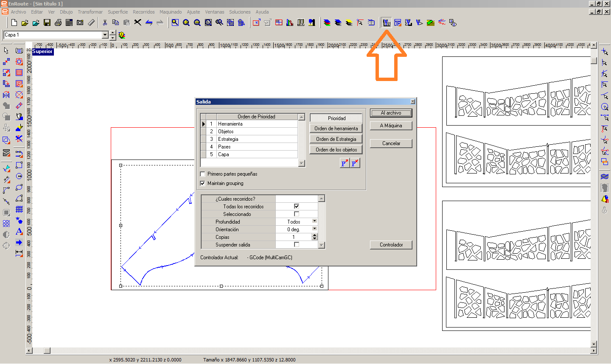The height and width of the screenshot is (364, 611).
Task: Check the Suspender salida checkbox
Action: [297, 244]
